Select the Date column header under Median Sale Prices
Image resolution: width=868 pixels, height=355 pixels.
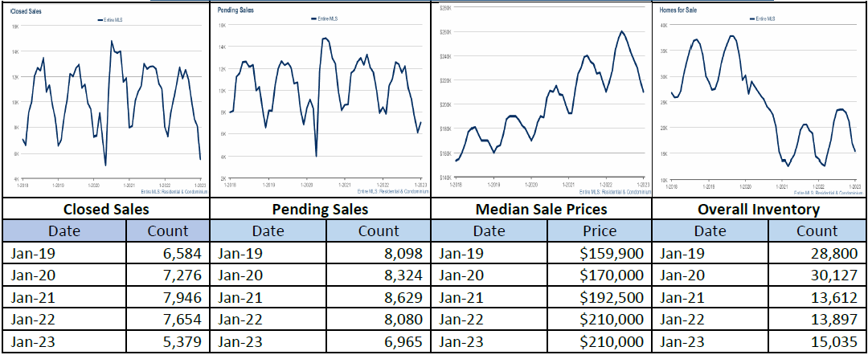[x=489, y=231]
